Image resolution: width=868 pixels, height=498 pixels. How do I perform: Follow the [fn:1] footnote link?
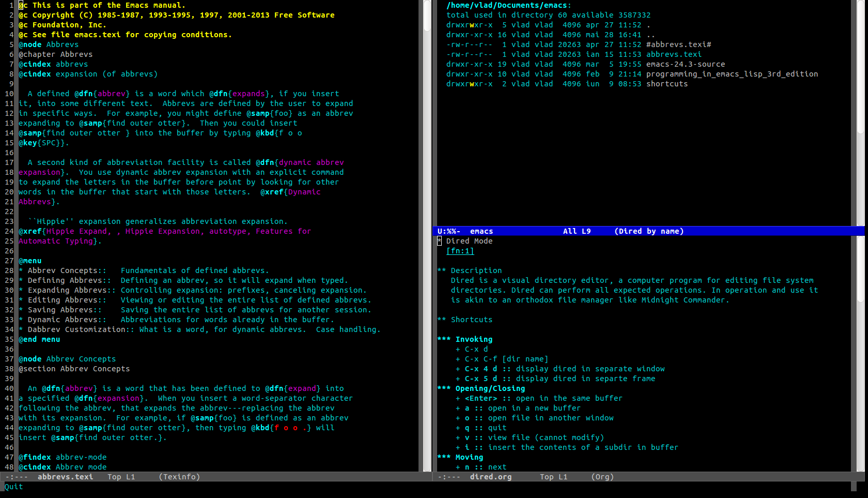tap(460, 251)
